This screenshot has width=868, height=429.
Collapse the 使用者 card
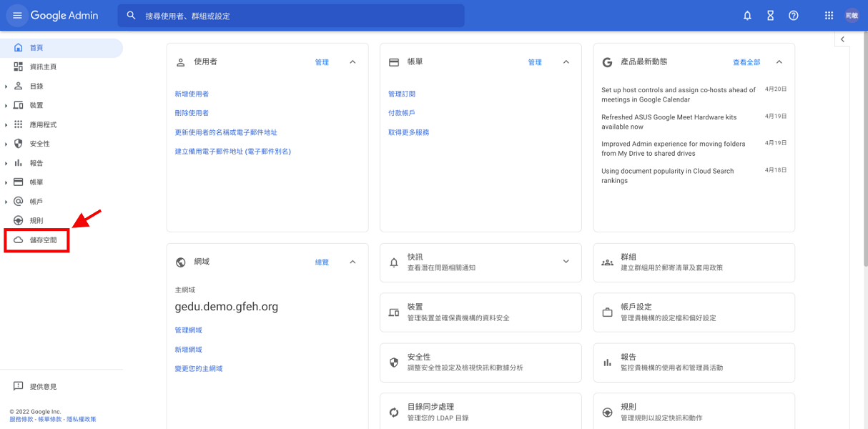pyautogui.click(x=352, y=62)
